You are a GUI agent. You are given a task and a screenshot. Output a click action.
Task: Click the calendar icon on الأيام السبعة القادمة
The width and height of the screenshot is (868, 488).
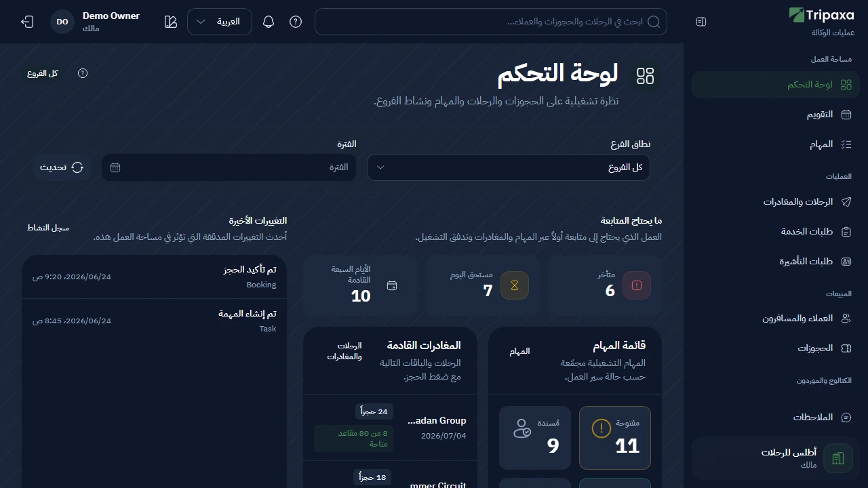coord(392,285)
